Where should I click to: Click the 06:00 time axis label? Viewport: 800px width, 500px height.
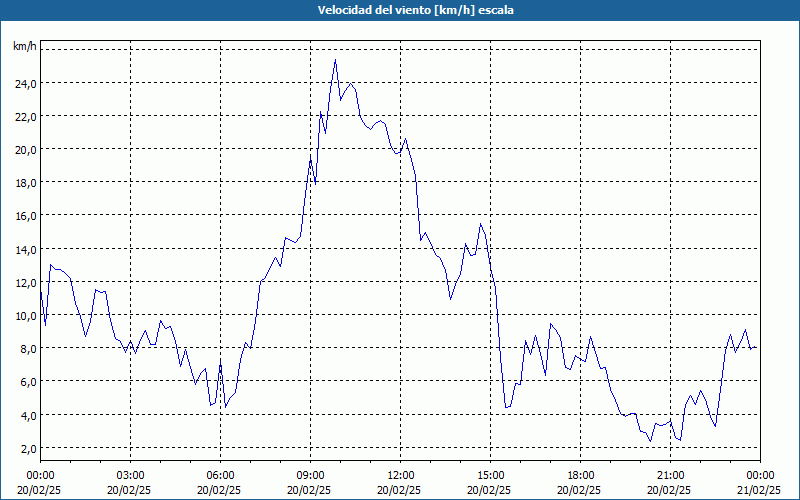[x=220, y=476]
